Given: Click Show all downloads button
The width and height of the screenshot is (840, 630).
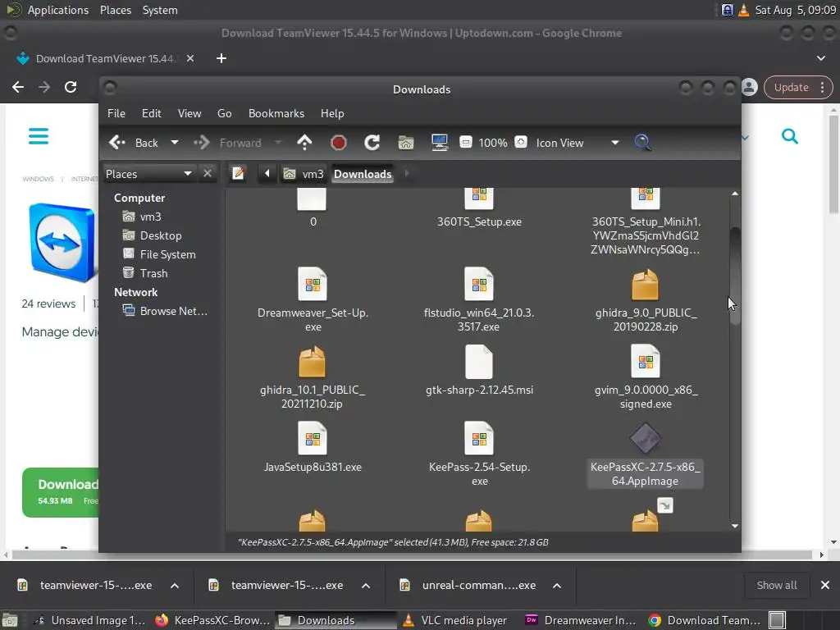Looking at the screenshot, I should (777, 586).
